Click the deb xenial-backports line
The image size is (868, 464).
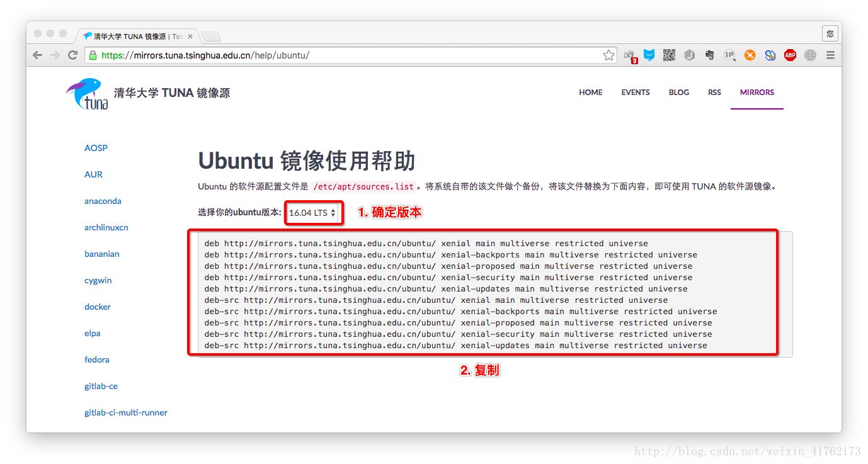point(451,255)
